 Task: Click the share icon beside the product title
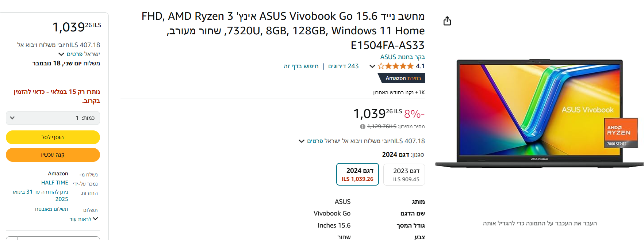(447, 21)
